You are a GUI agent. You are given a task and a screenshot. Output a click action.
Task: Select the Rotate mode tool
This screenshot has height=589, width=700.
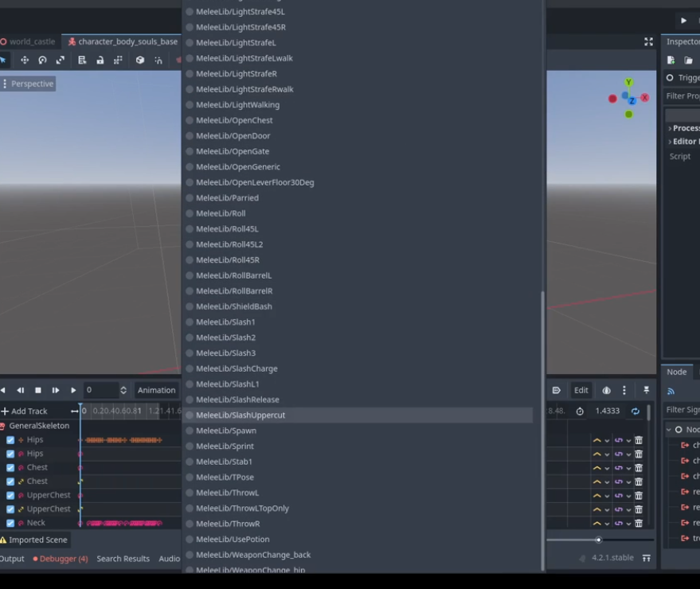42,60
